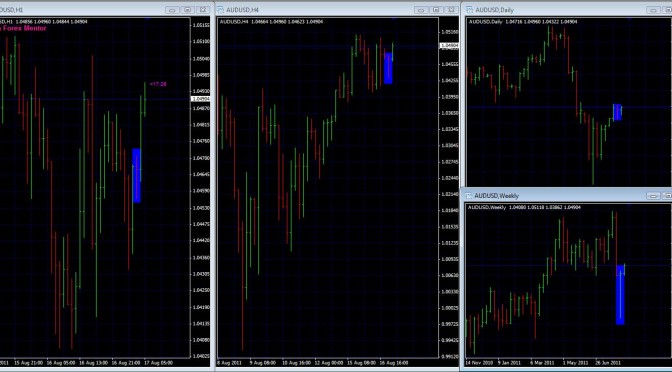Close the H1 chart window

click(203, 10)
